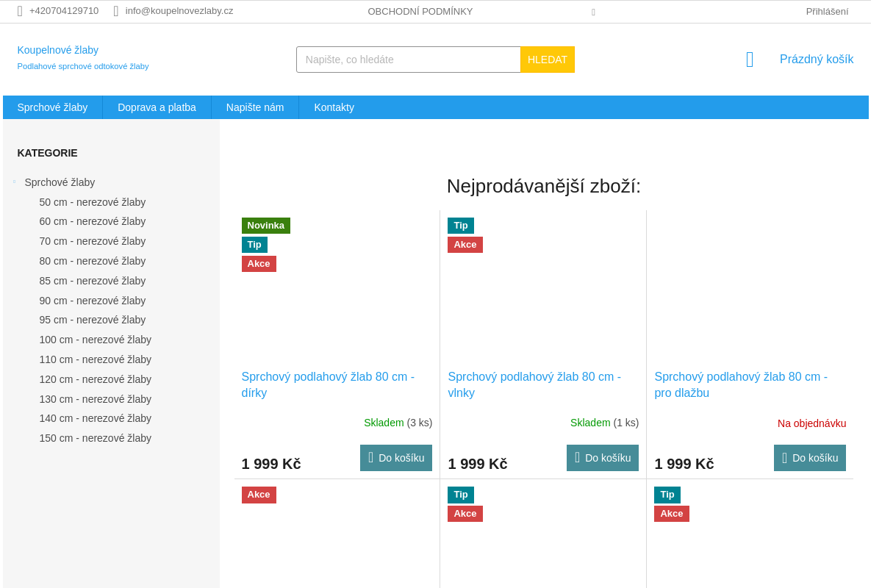882x588 pixels.
Task: Click the Novinka badge on dírky product
Action: tap(266, 226)
